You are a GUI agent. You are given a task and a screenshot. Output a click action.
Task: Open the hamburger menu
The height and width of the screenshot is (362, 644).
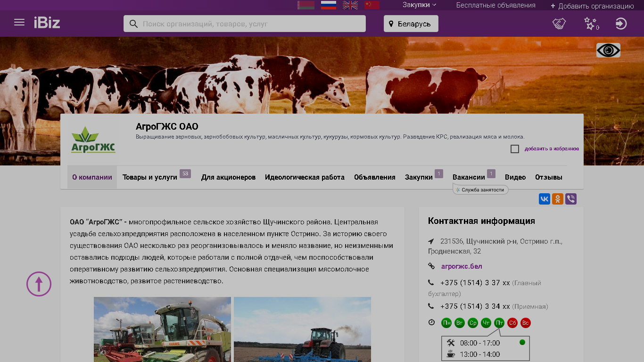[x=19, y=22]
